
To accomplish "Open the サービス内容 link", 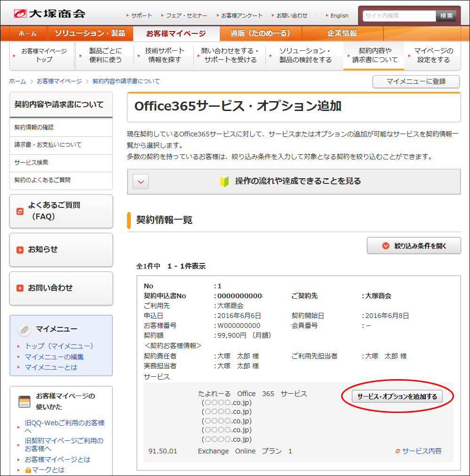I will tap(422, 452).
